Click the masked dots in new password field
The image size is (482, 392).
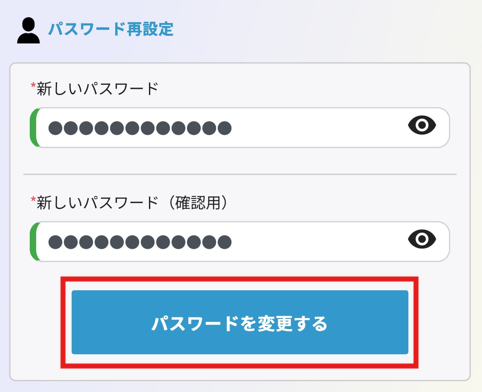pyautogui.click(x=140, y=128)
